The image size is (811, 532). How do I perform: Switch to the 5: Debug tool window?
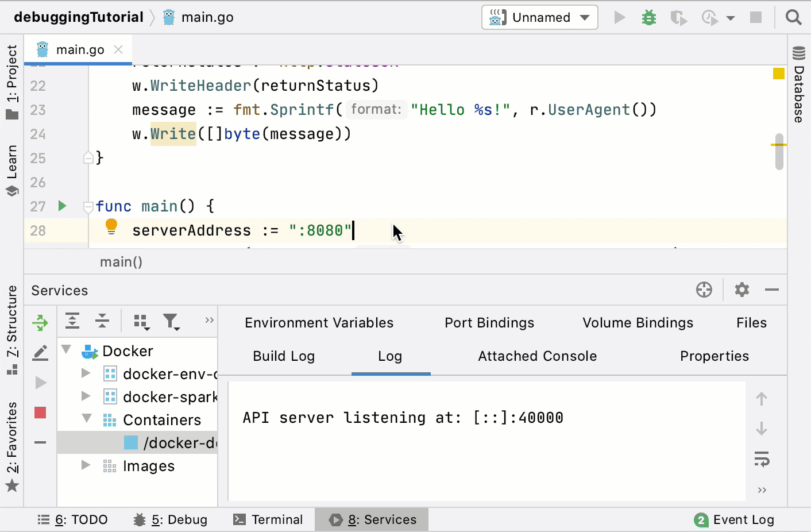171,519
